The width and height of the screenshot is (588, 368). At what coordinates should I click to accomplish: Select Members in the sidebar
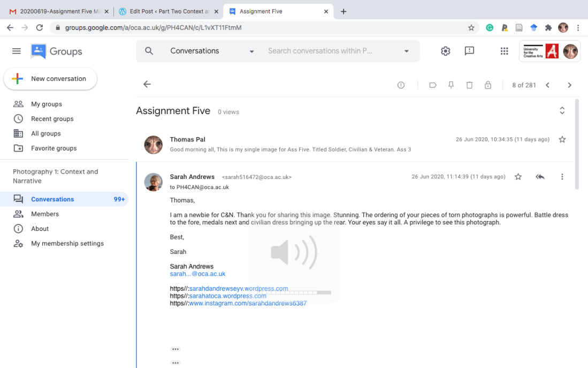(45, 214)
